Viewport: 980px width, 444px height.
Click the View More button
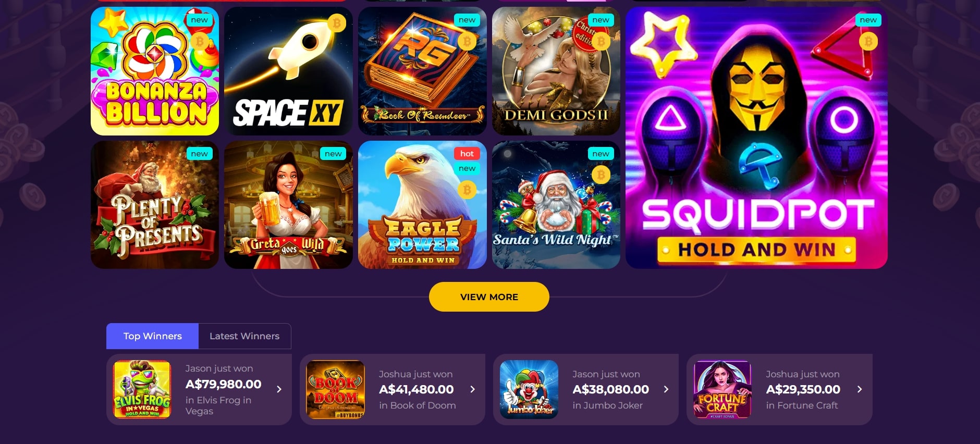489,297
